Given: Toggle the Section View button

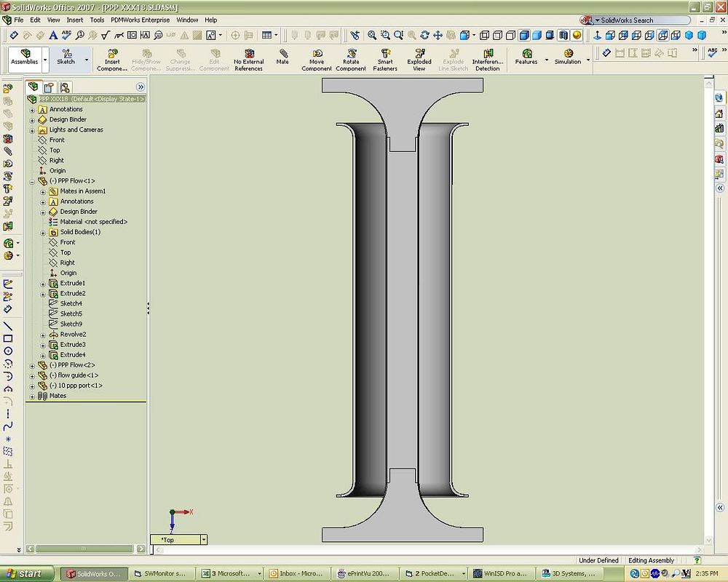Looking at the screenshot, I should click(563, 35).
